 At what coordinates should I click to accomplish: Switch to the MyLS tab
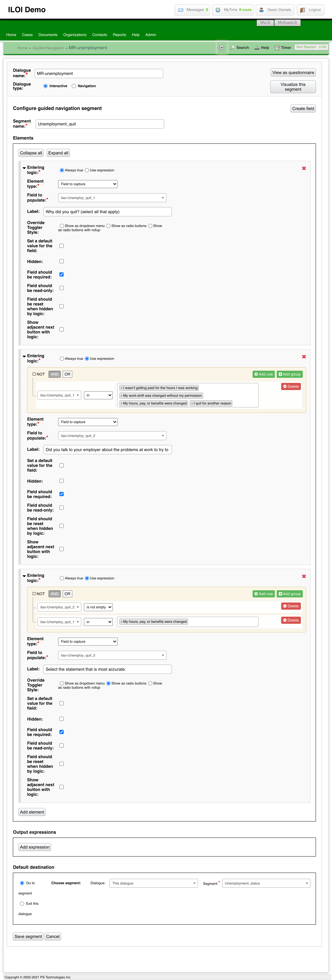tap(265, 23)
